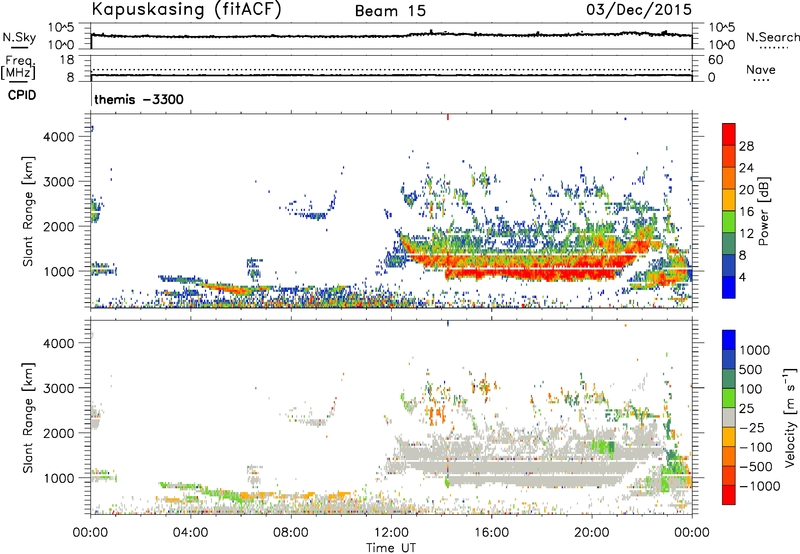Click the gray Velocity segment between 25 and -25
The image size is (800, 554).
click(729, 418)
